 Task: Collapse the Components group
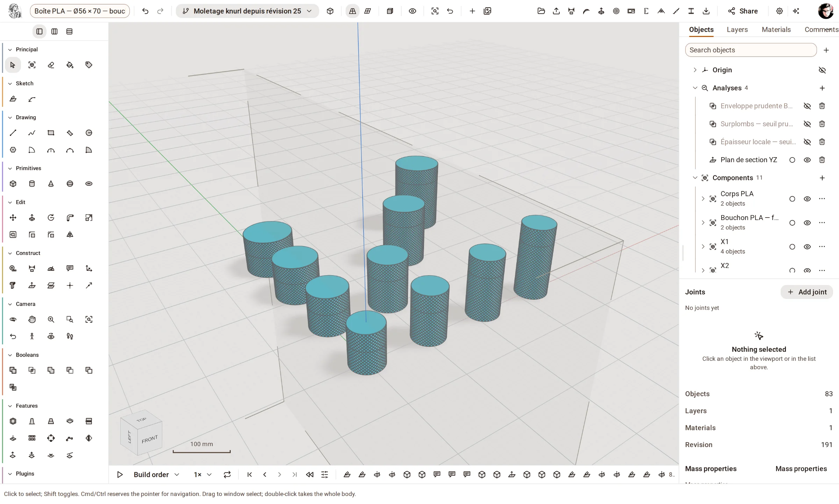(695, 178)
